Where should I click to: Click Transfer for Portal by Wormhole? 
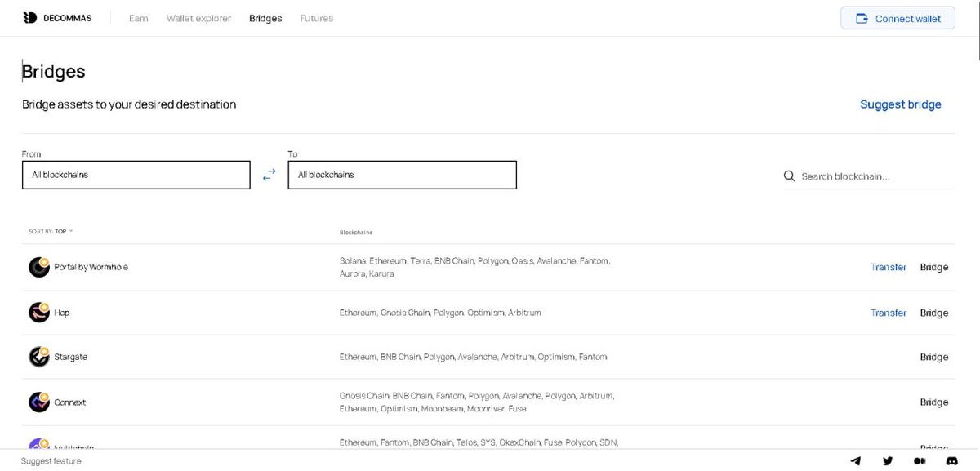889,267
